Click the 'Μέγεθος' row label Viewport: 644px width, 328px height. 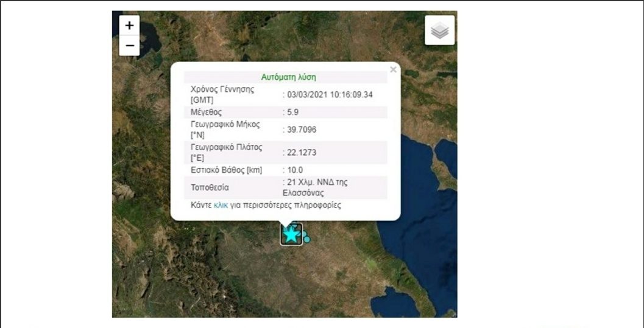tap(207, 112)
